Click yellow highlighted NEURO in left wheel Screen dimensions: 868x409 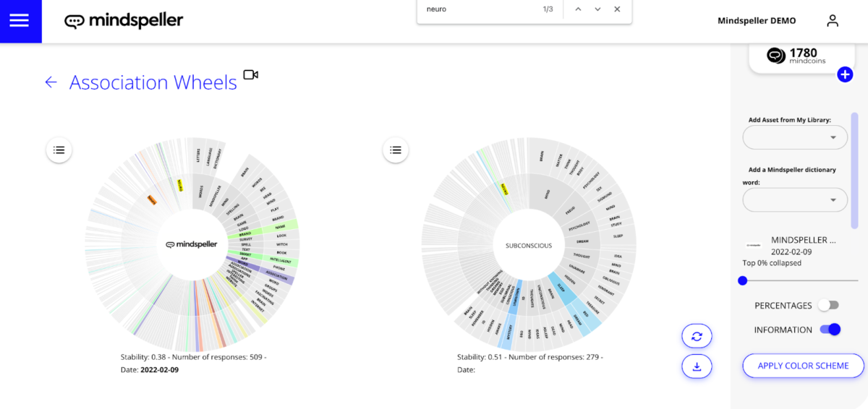pyautogui.click(x=179, y=186)
